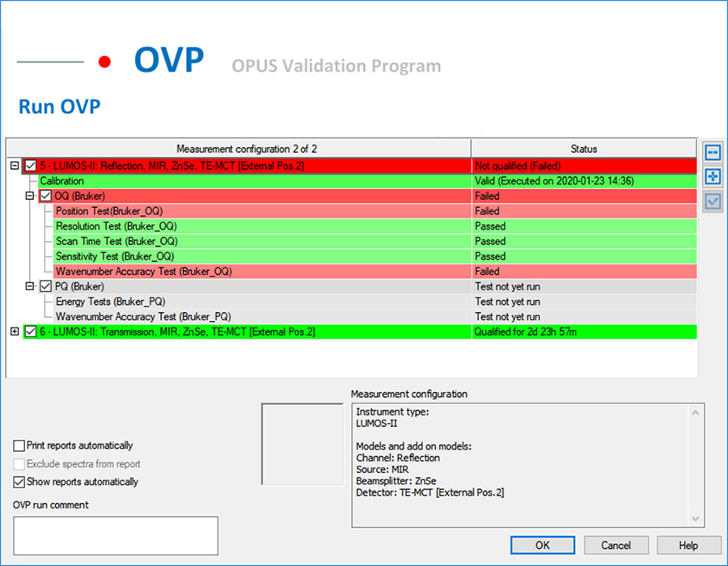Screen dimensions: 728x566
Task: Click the empty preview thumbnail box
Action: [303, 444]
